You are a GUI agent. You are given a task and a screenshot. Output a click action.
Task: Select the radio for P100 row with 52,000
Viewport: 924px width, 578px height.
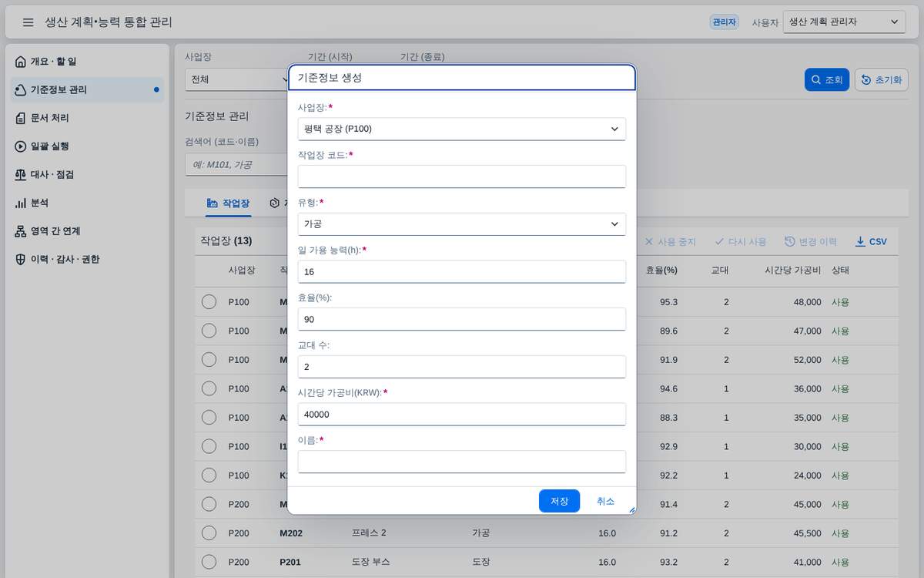pyautogui.click(x=209, y=359)
